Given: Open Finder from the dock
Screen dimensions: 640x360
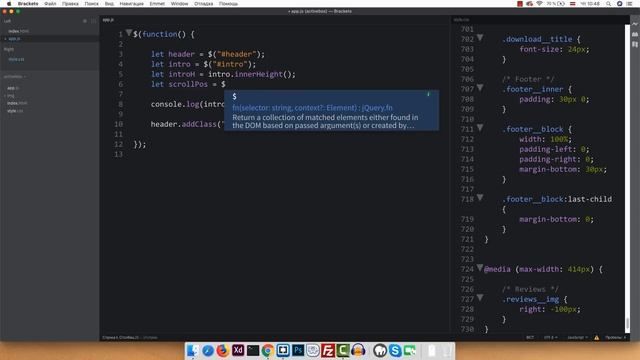Looking at the screenshot, I should [193, 351].
